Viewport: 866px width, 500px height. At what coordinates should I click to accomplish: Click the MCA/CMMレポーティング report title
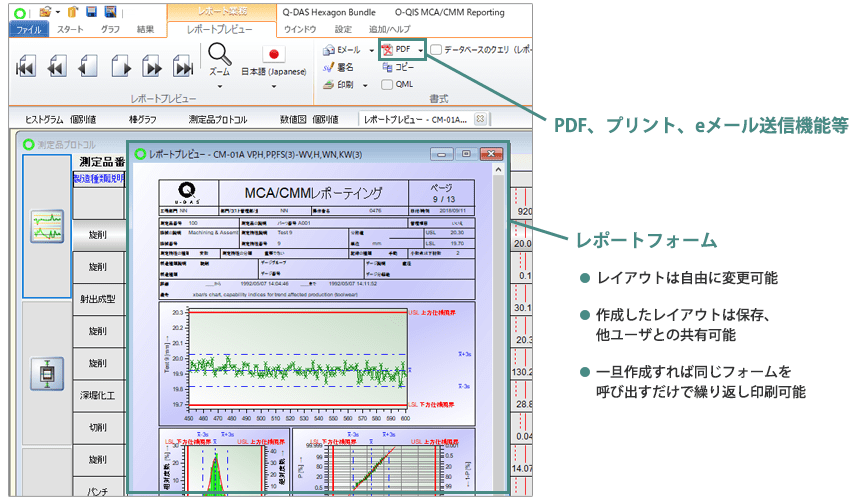tap(313, 193)
